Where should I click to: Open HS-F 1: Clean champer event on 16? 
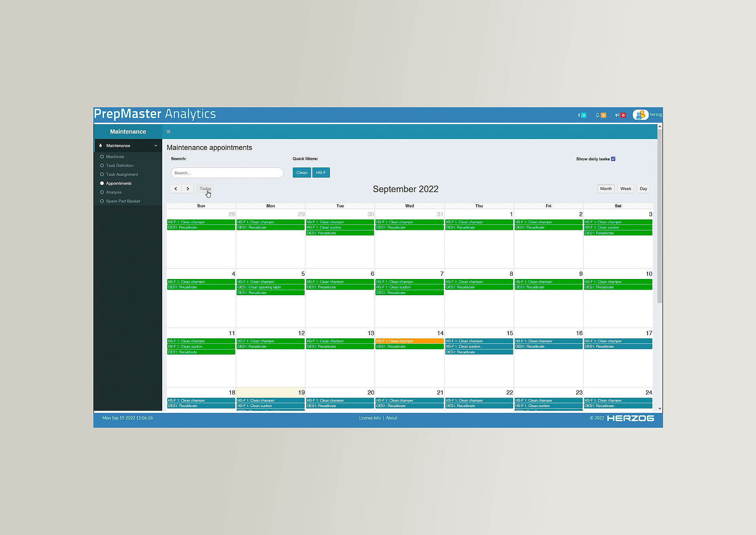pos(548,341)
